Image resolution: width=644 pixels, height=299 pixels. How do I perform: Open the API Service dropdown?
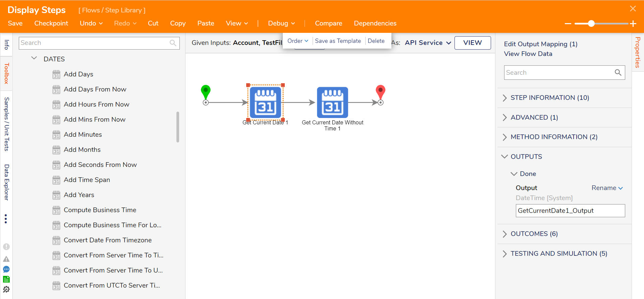point(428,43)
